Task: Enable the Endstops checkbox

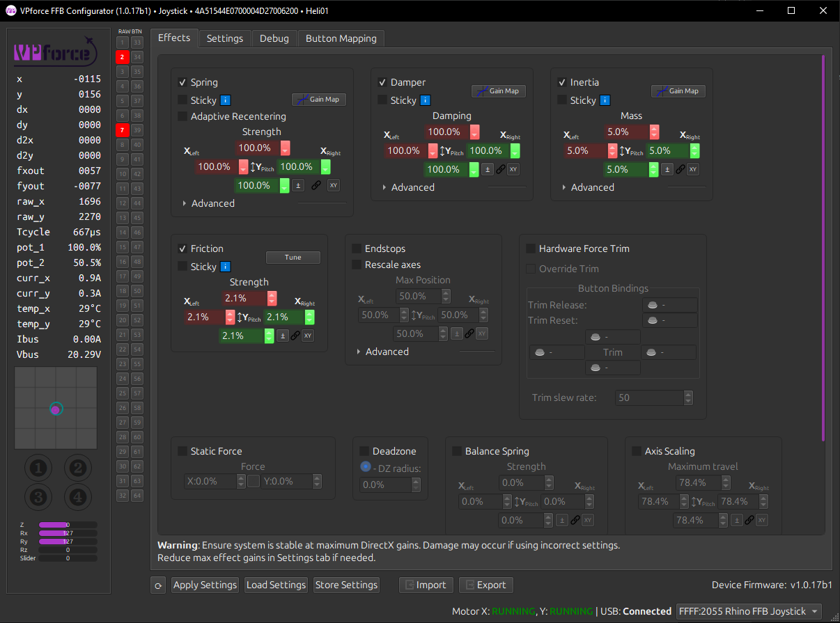Action: point(357,249)
